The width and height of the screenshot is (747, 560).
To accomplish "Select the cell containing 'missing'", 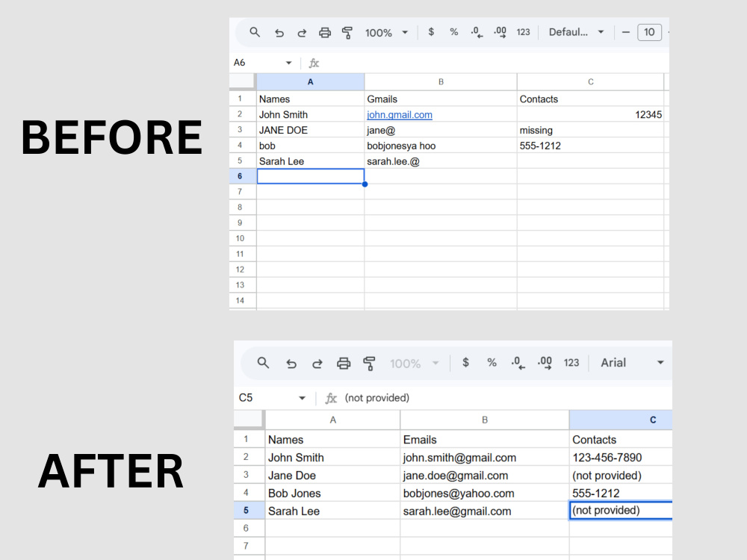I will coord(591,130).
